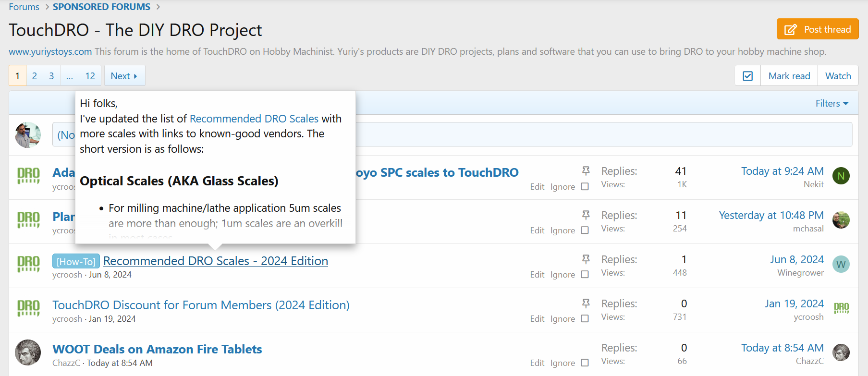The width and height of the screenshot is (868, 376).
Task: Ignore the thread with 41 replies
Action: [x=562, y=187]
